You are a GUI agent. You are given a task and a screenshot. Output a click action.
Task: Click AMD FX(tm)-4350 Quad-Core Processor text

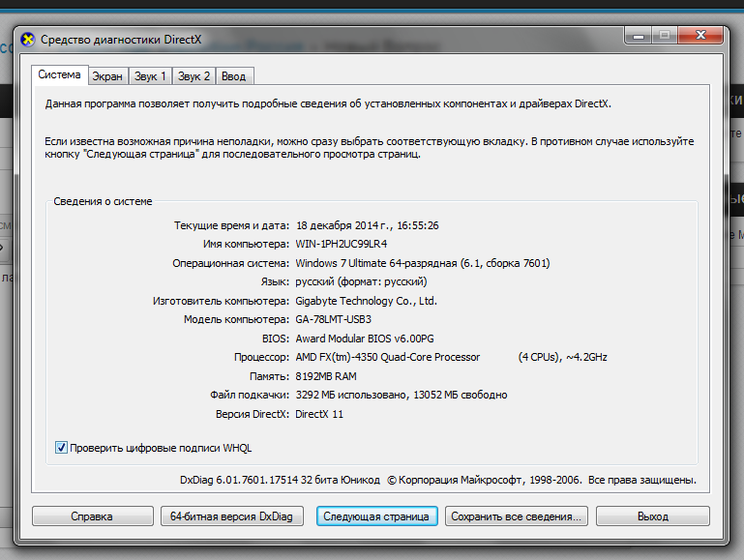click(388, 357)
